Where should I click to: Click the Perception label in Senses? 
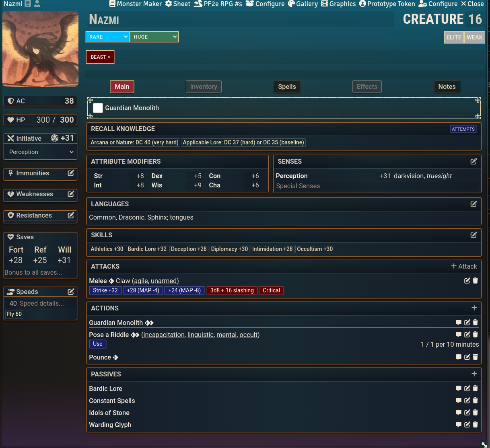[292, 176]
